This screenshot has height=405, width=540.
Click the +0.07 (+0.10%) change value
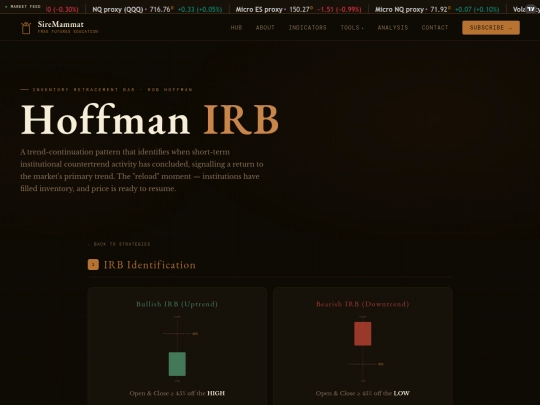(477, 9)
